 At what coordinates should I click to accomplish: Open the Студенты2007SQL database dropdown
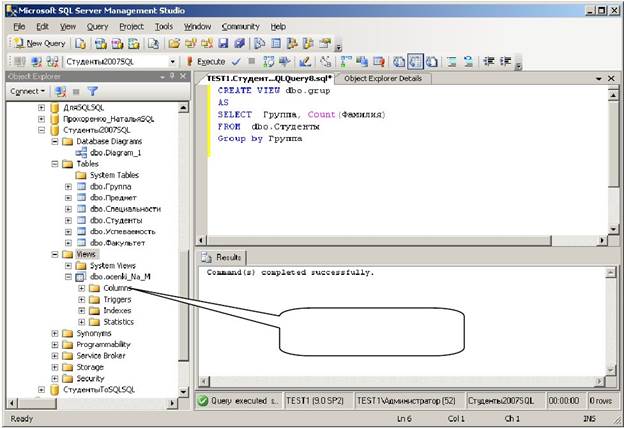(171, 62)
